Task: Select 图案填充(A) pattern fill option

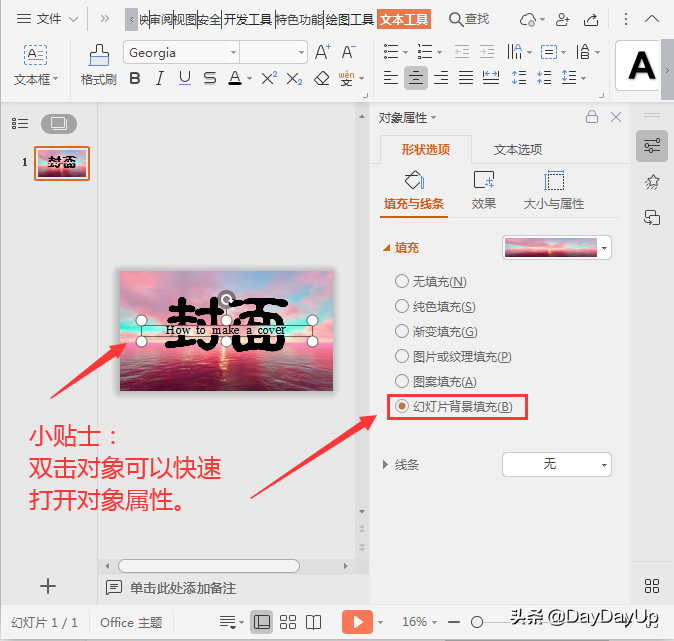Action: point(436,381)
